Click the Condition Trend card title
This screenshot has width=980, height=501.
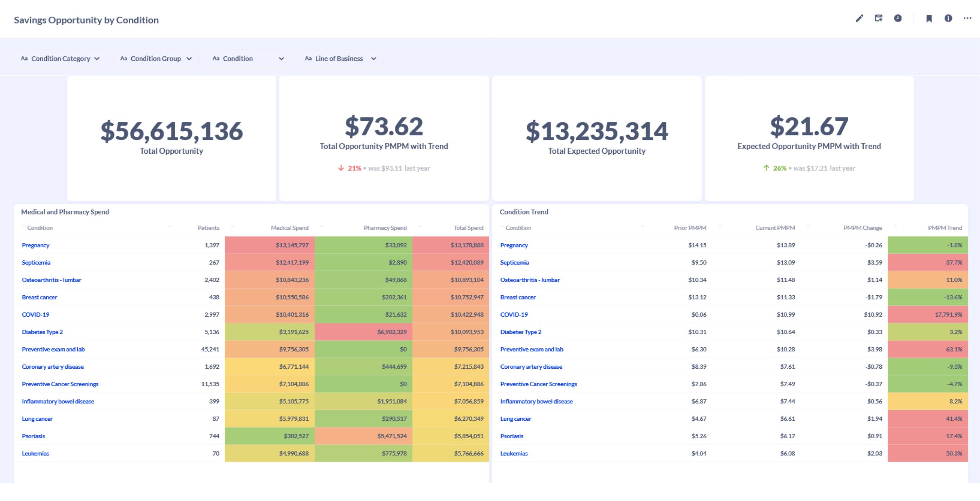tap(524, 212)
